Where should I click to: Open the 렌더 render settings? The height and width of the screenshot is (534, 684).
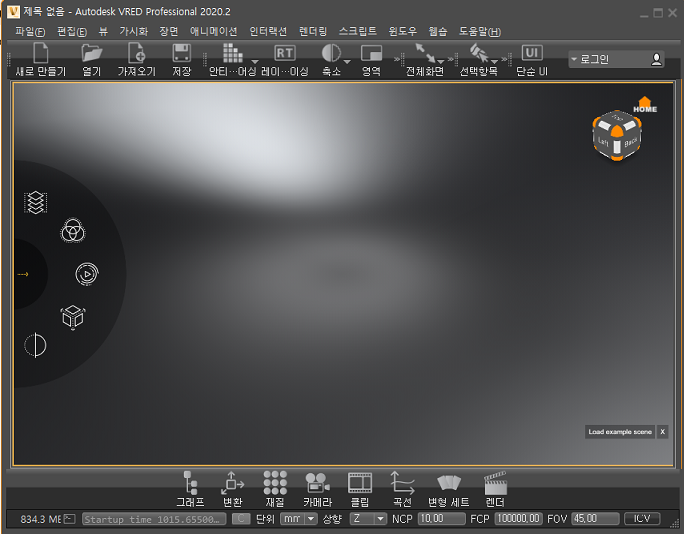point(495,489)
